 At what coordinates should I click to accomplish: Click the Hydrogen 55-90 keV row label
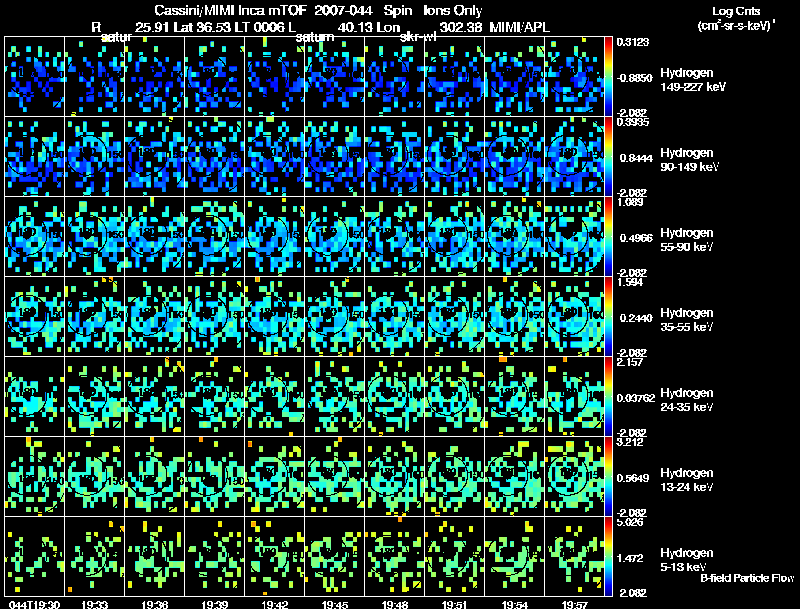(687, 240)
